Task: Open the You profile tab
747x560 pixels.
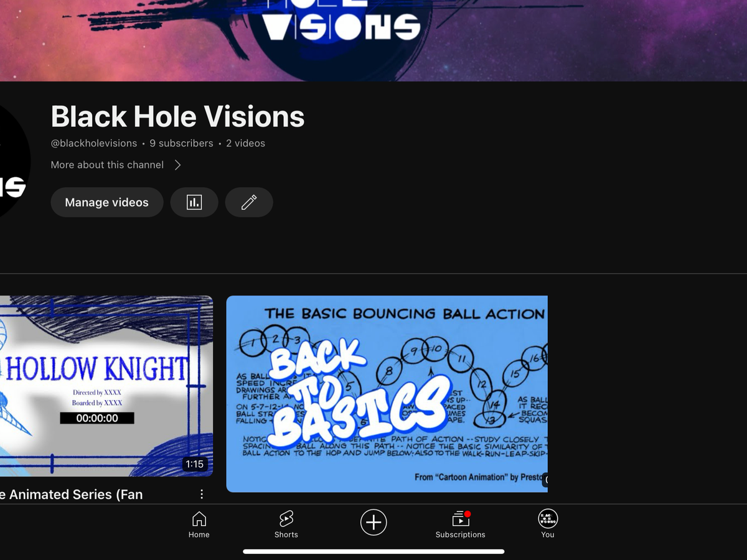Action: click(x=548, y=525)
